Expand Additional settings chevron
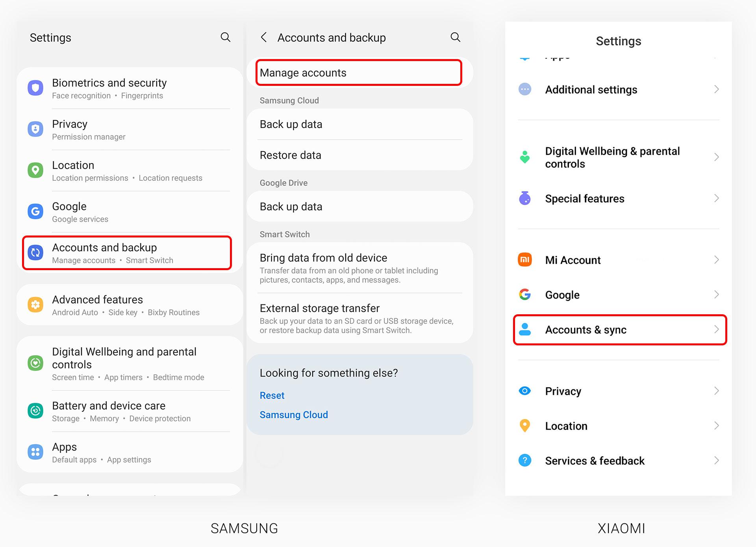Viewport: 756px width, 547px height. [x=716, y=89]
